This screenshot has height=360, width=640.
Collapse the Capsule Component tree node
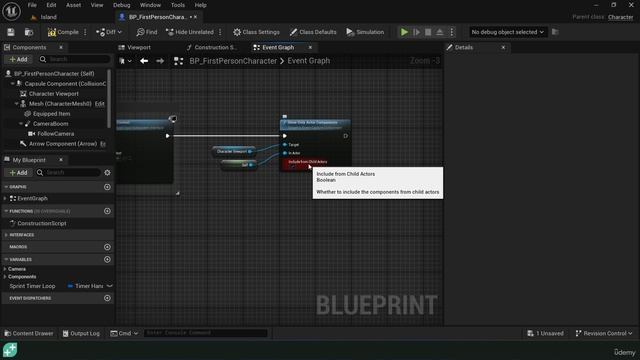click(13, 83)
